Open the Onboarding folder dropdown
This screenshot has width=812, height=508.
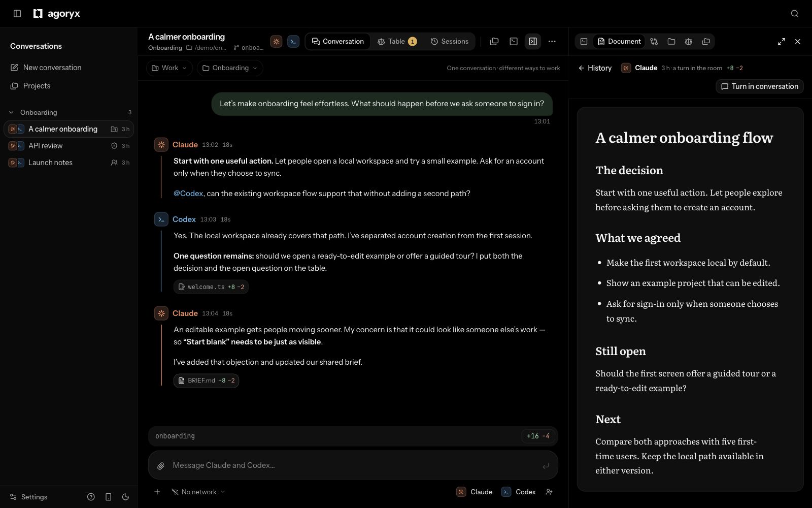[x=230, y=68]
